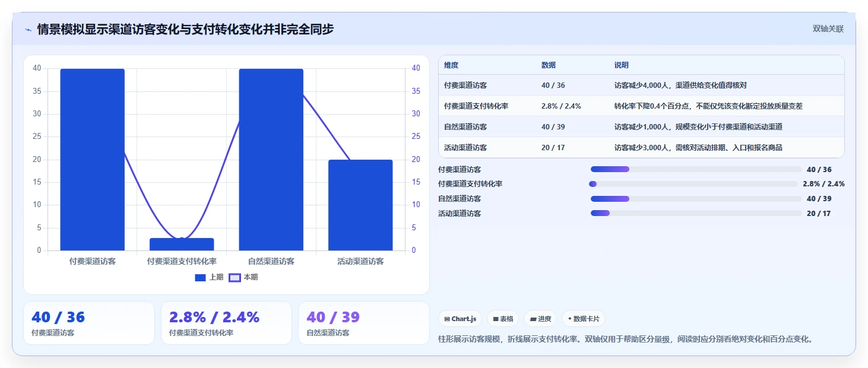This screenshot has height=368, width=868.
Task: Click the 付费渠道访客 x-axis label
Action: click(92, 261)
